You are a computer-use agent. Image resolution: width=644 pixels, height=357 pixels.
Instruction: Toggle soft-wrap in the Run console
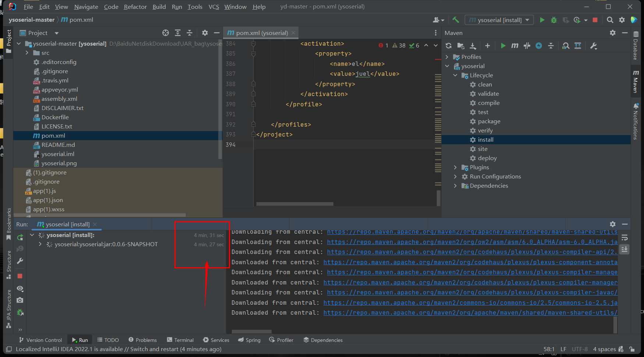[x=624, y=237]
